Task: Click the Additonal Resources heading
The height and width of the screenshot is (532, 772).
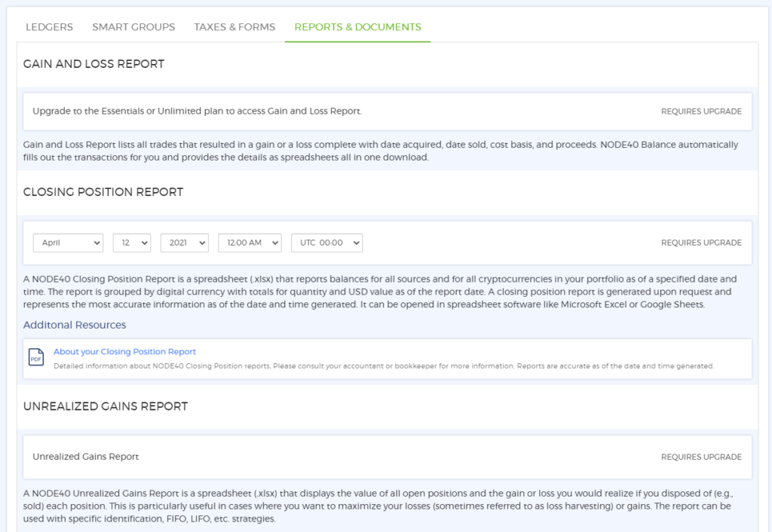Action: tap(75, 325)
